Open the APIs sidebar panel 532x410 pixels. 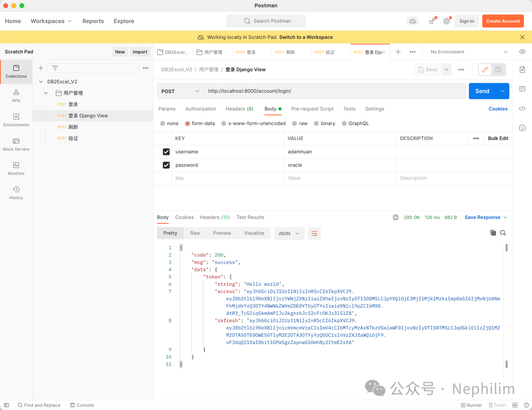(16, 96)
